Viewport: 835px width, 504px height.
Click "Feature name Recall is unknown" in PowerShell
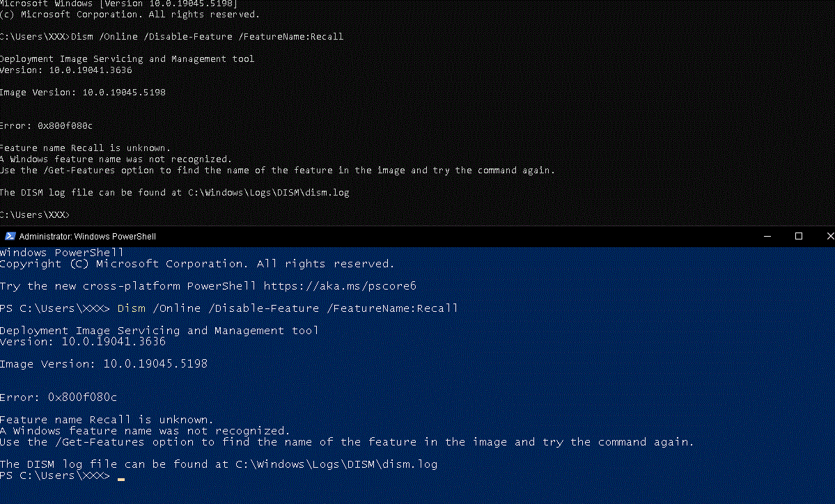pyautogui.click(x=107, y=420)
